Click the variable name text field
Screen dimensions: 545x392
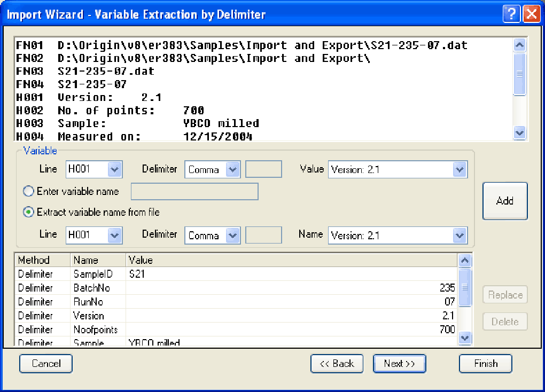tap(194, 192)
